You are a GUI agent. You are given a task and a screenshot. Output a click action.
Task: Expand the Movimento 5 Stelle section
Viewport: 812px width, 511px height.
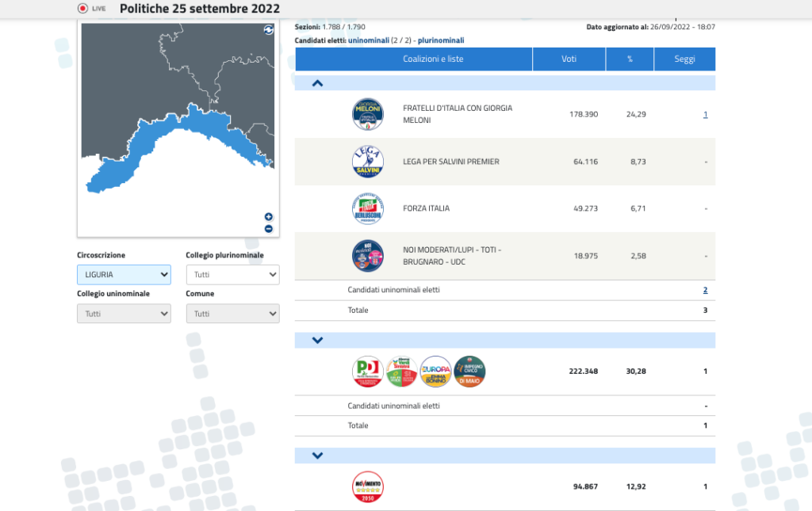tap(317, 456)
